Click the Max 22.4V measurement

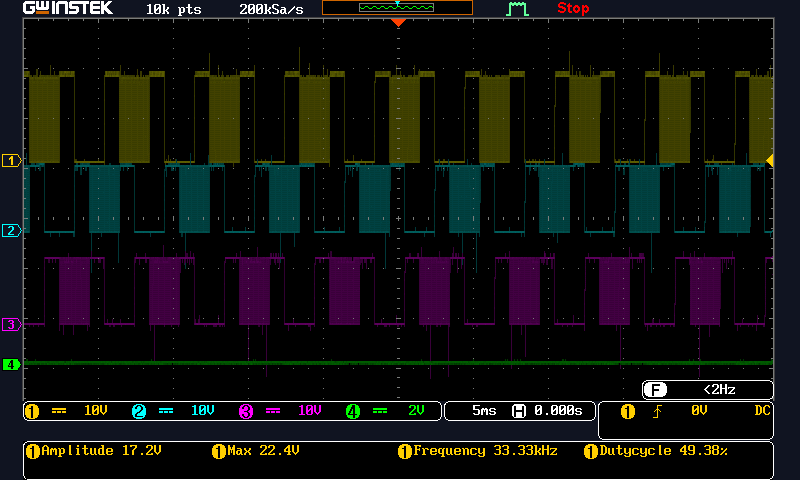(x=263, y=450)
